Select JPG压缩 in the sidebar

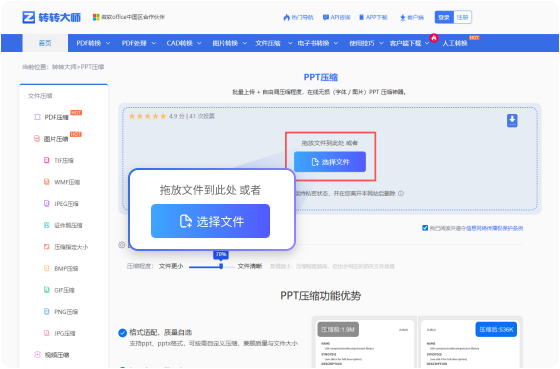point(59,333)
